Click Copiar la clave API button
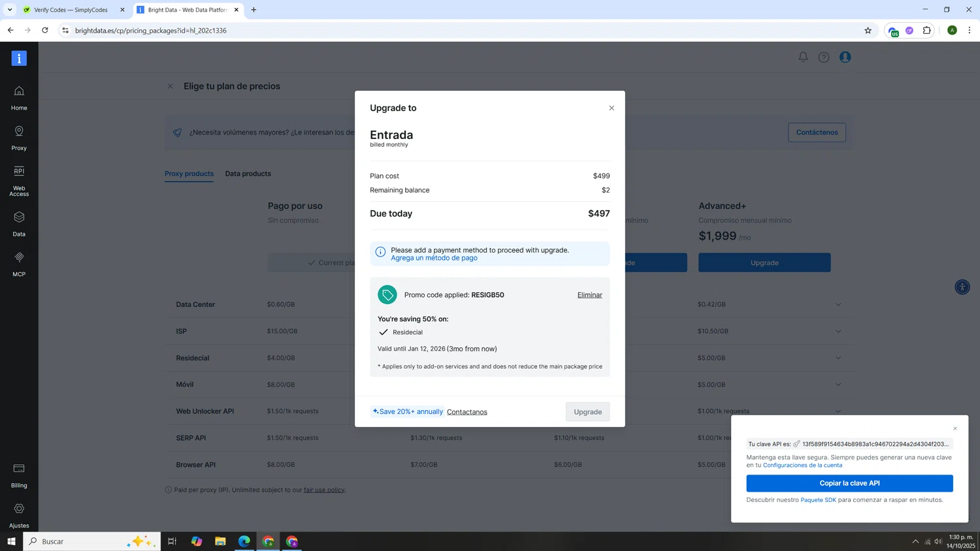 click(849, 483)
